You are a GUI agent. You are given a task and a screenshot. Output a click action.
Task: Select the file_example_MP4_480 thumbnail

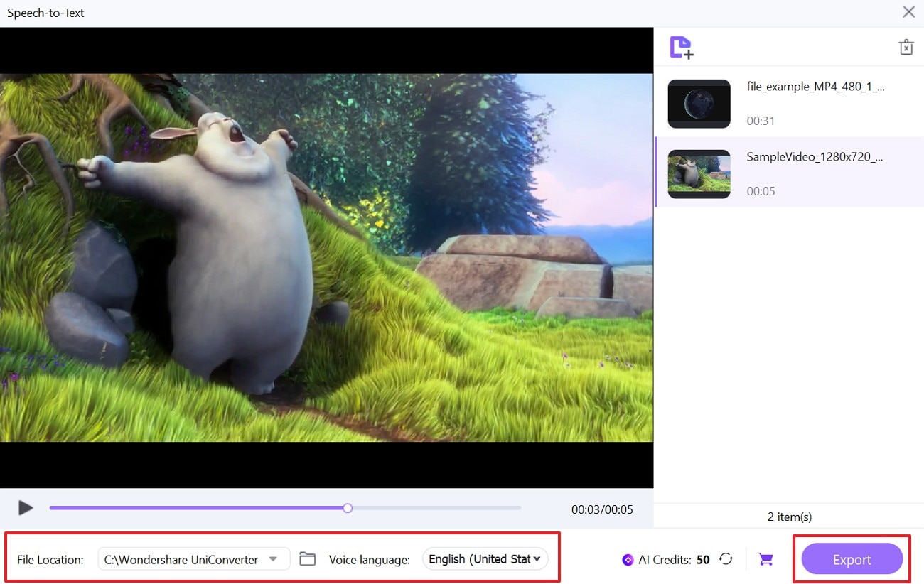pos(699,104)
